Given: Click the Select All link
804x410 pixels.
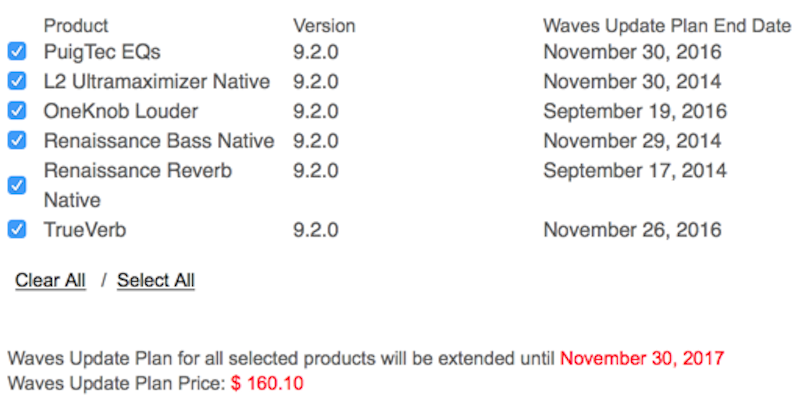Looking at the screenshot, I should [156, 281].
